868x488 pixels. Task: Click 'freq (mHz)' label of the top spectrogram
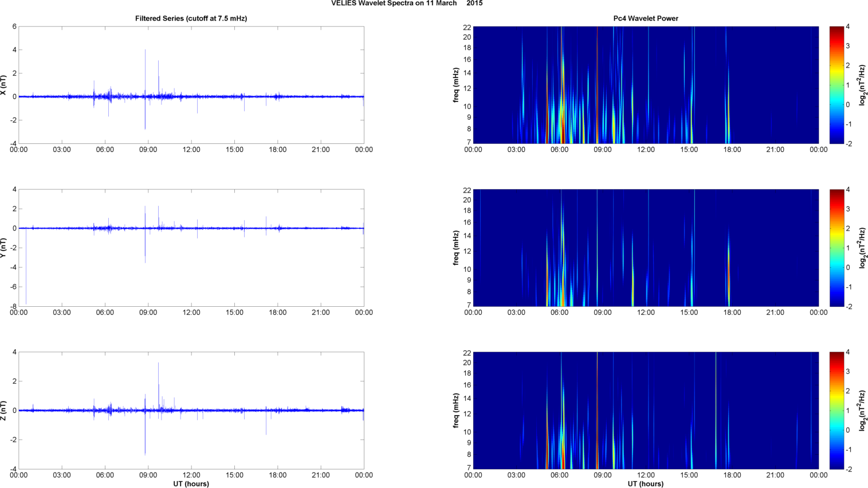(456, 85)
